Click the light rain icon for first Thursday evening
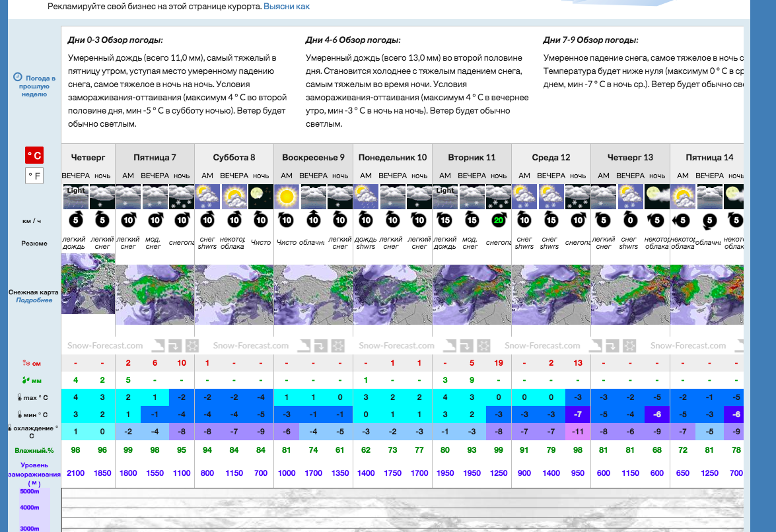This screenshot has height=532, width=776. [x=76, y=197]
